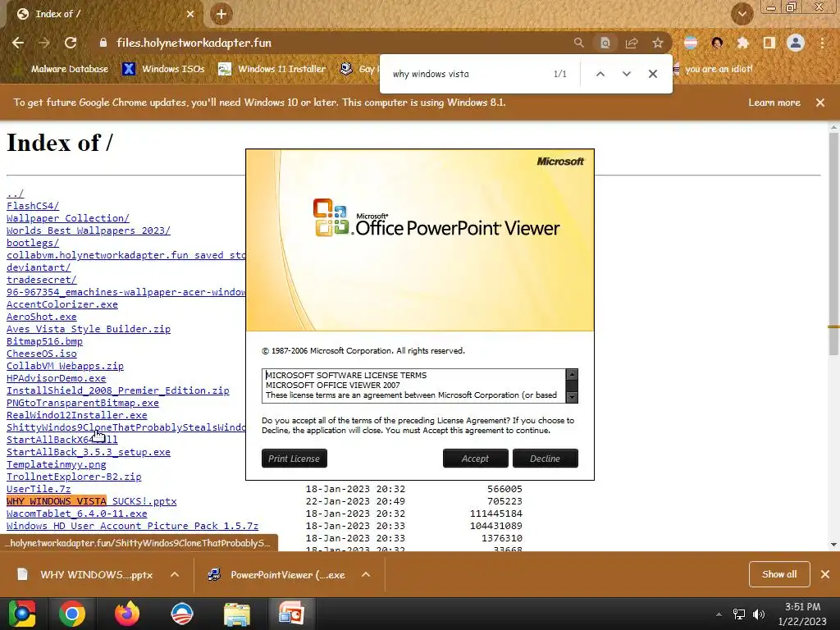
Task: Download Bitmap516.bmp
Action: (44, 341)
